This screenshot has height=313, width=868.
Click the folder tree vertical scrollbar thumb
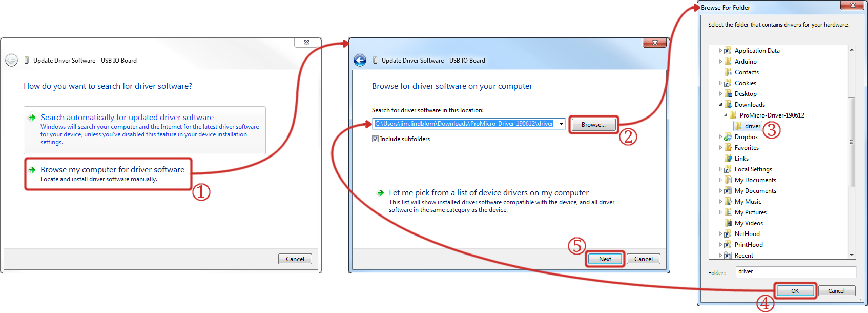[852, 142]
